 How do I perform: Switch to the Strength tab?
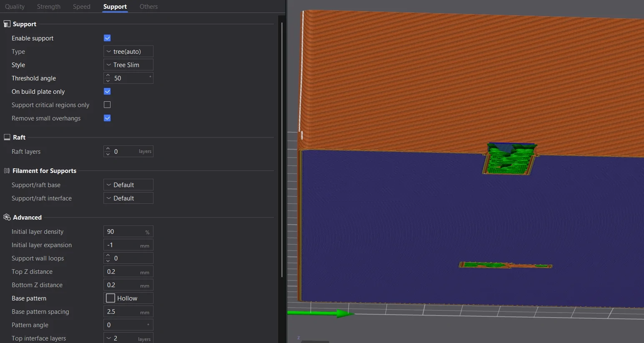pyautogui.click(x=49, y=7)
